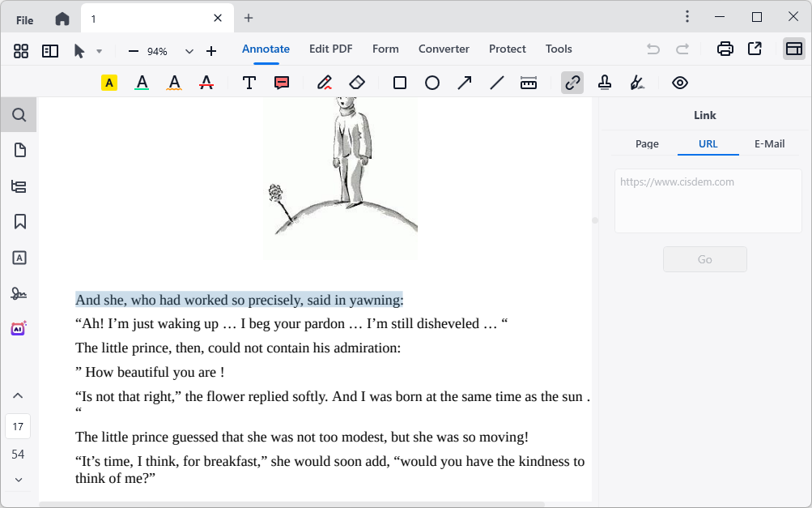Open the three-dot overflow menu
The width and height of the screenshot is (812, 508).
coord(687,16)
